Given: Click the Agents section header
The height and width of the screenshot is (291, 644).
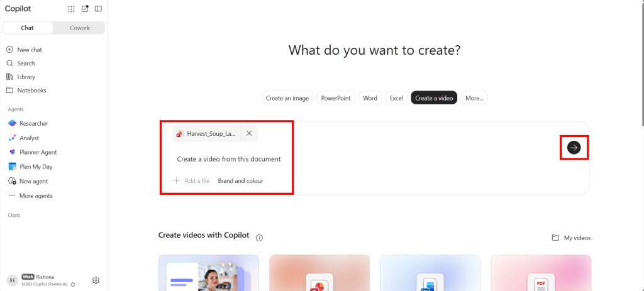Looking at the screenshot, I should (16, 109).
